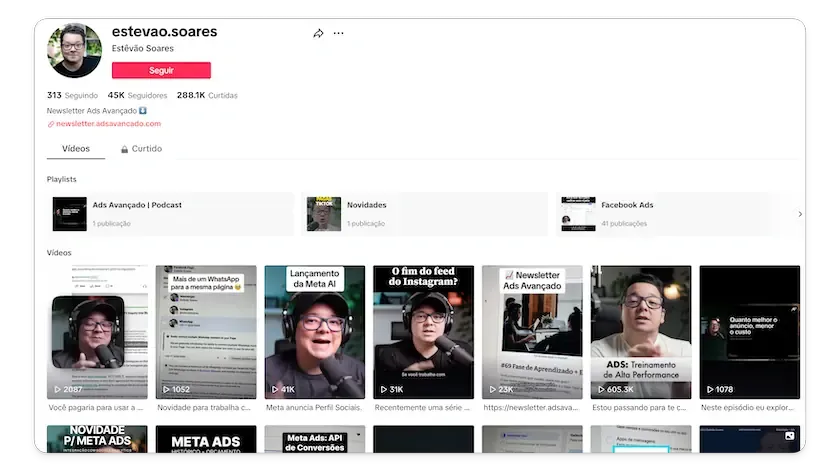Play the ADS Treinamento de Alta Performance video
The height and width of the screenshot is (472, 840).
point(641,332)
